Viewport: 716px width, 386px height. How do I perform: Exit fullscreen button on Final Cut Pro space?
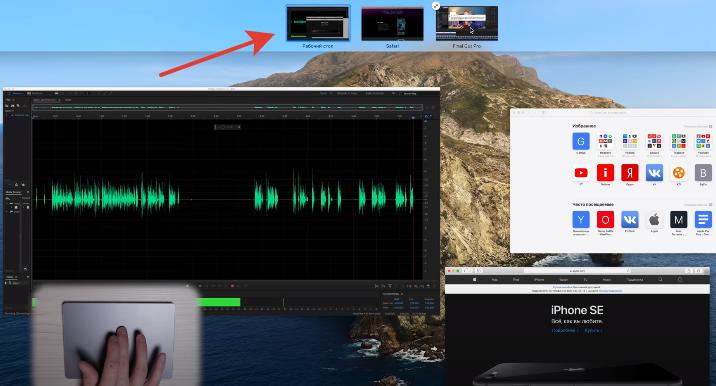click(436, 6)
